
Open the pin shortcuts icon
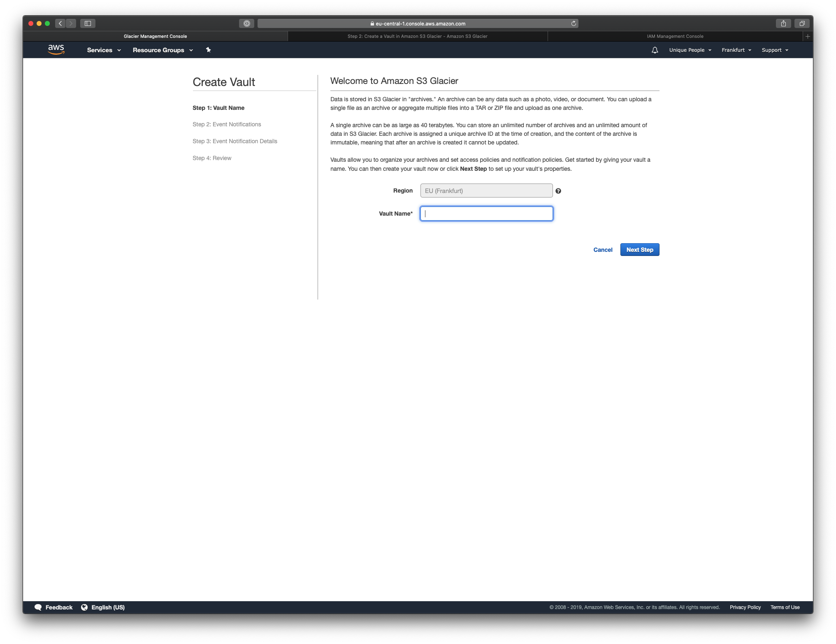(x=208, y=50)
